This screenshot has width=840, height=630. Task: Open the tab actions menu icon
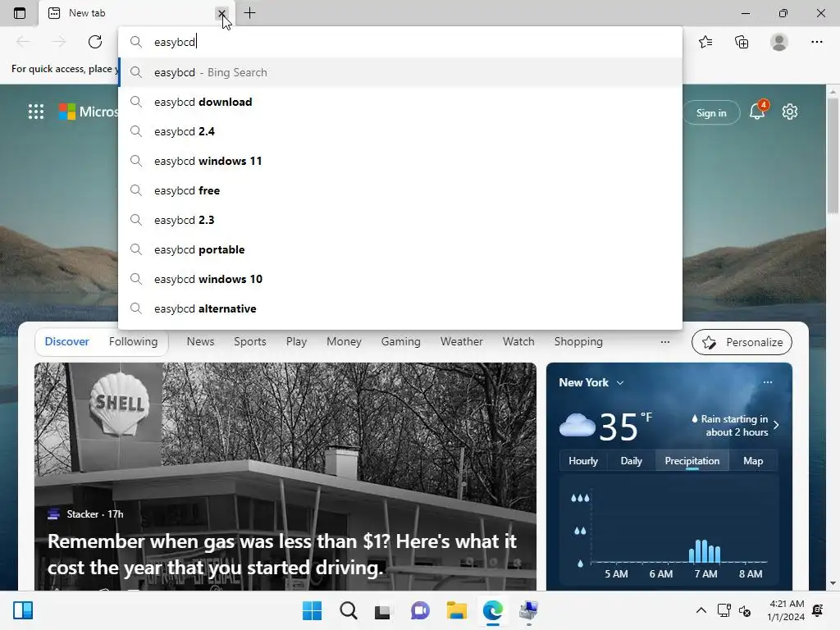click(x=20, y=13)
